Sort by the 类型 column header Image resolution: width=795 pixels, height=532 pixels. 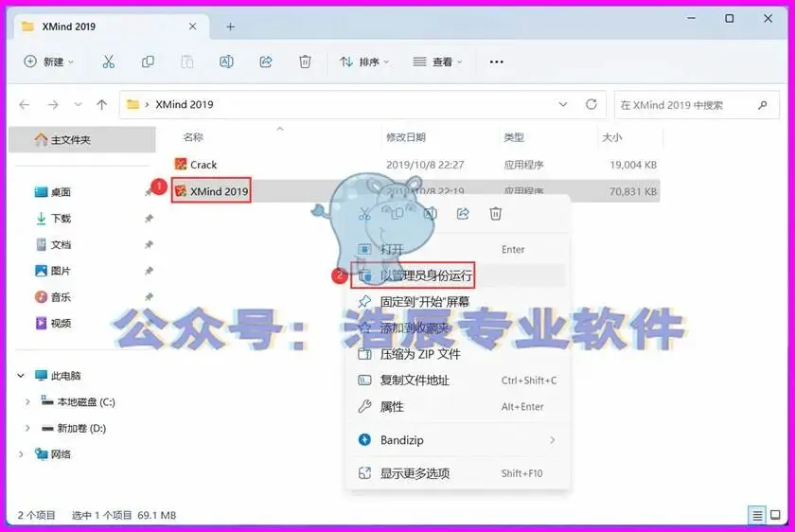514,137
